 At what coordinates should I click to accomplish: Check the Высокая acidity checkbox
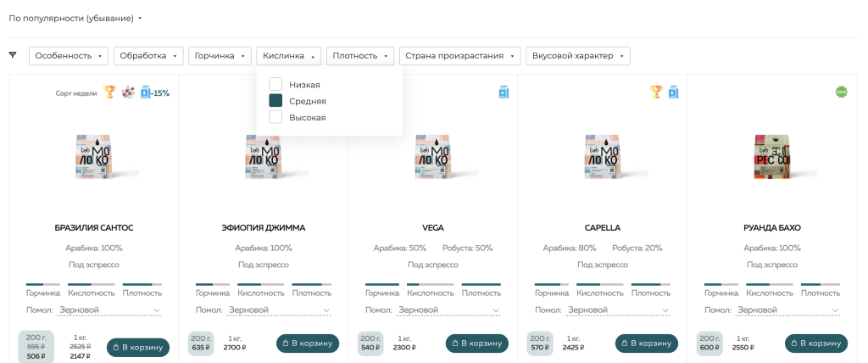pyautogui.click(x=275, y=117)
